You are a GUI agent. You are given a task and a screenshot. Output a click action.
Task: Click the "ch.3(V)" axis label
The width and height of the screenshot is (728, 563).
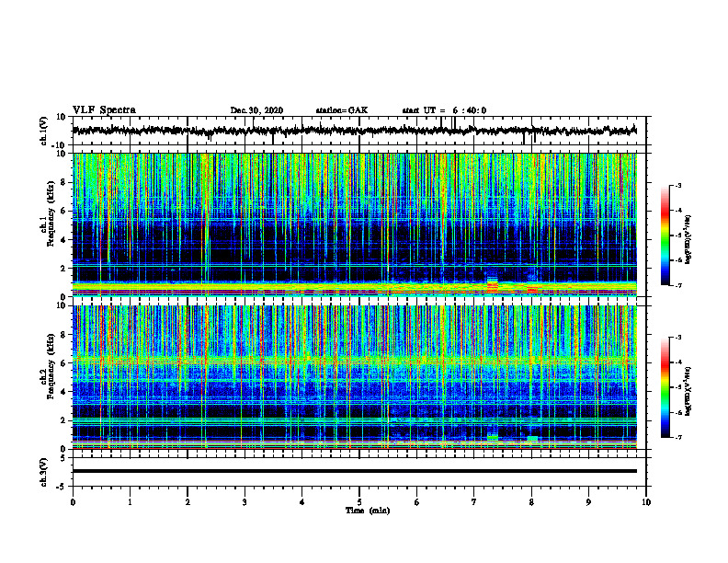coord(44,473)
